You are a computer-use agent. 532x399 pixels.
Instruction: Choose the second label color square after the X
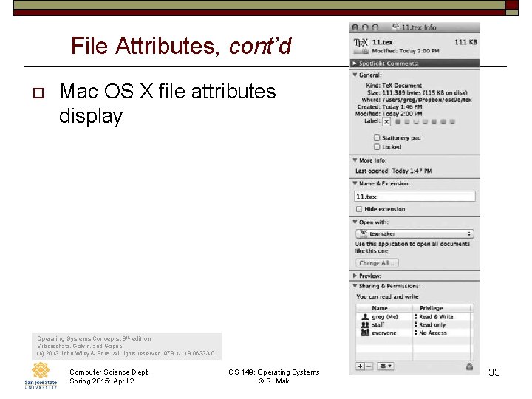[407, 122]
